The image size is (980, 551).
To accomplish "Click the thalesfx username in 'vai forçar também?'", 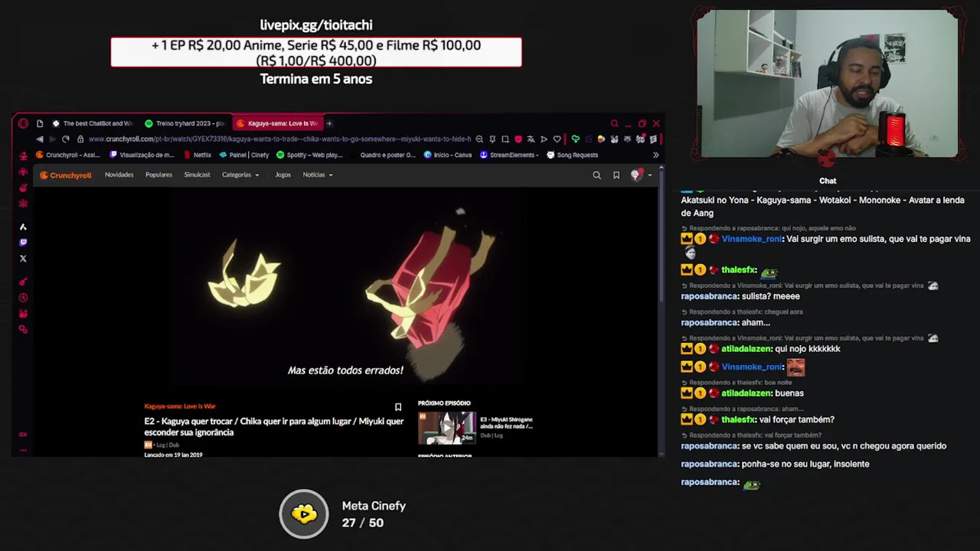I will pos(739,419).
